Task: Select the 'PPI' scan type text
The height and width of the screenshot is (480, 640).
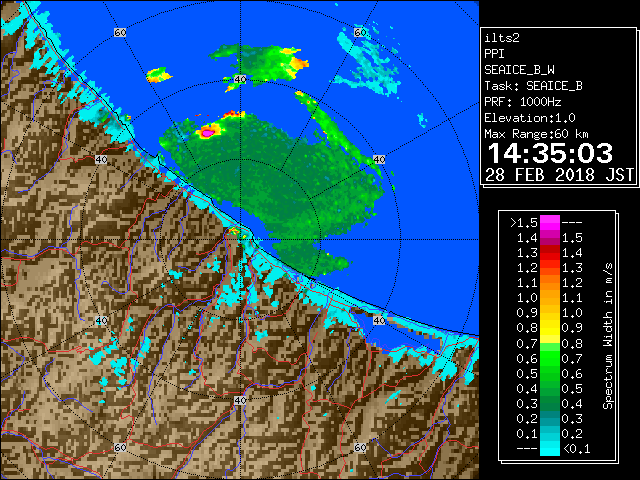Action: (494, 54)
